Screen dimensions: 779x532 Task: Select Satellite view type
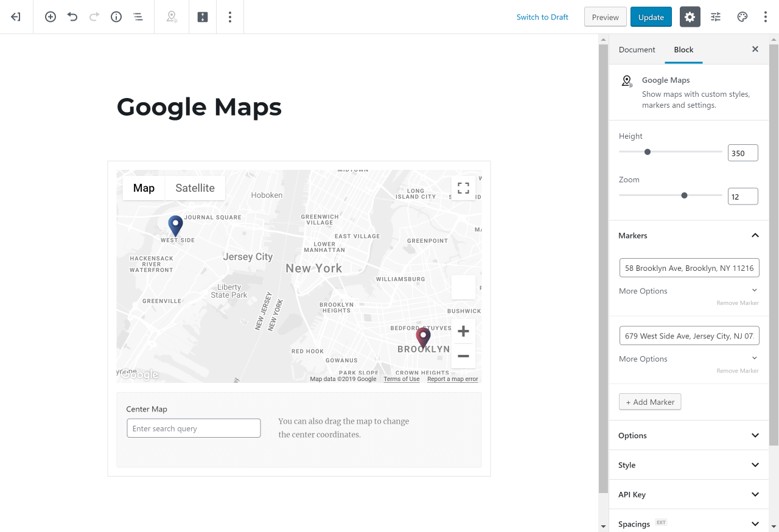coord(195,188)
